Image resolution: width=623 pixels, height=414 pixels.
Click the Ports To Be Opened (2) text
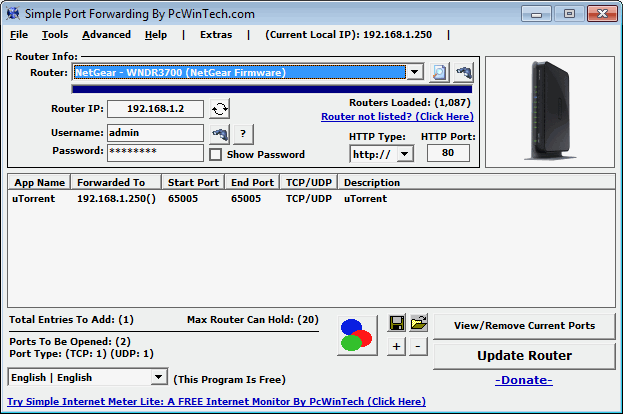pos(70,342)
